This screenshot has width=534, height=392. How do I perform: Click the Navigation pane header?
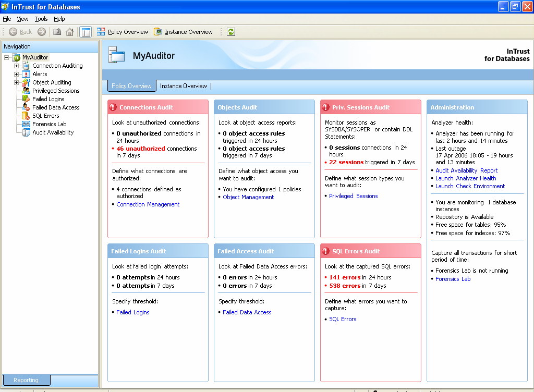pyautogui.click(x=50, y=46)
